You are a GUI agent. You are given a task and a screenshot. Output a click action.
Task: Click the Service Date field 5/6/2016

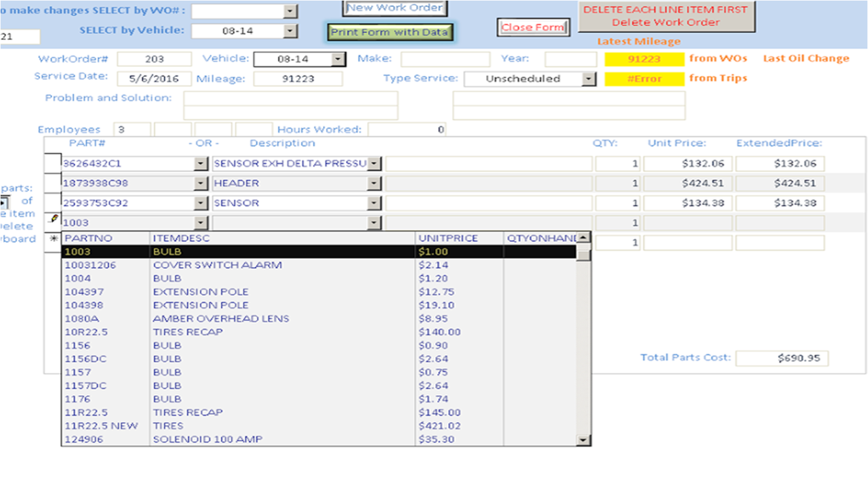[154, 79]
